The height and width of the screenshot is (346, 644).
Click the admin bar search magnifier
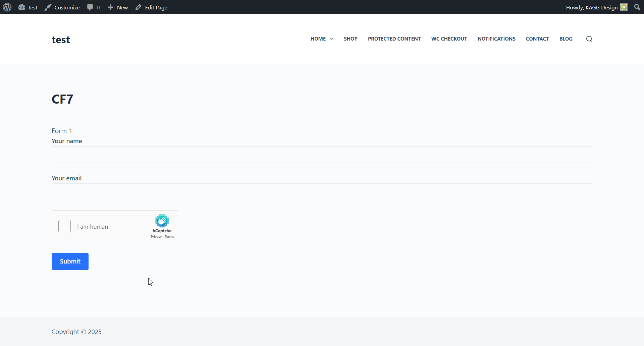tap(637, 7)
